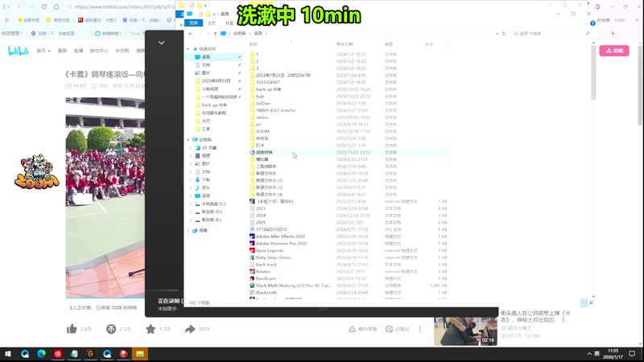644x362 pixels.
Task: Select the SMAPI 4.0.2 installer folder
Action: pyautogui.click(x=349, y=110)
